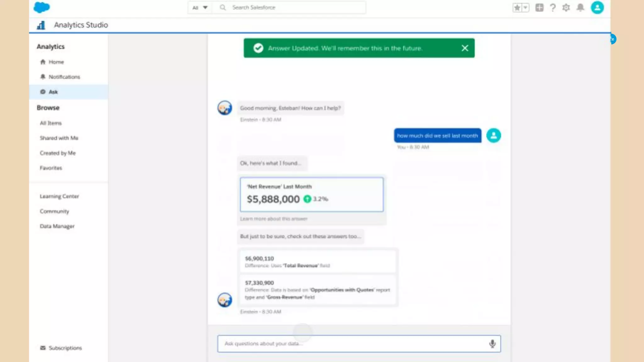Click the favorites star icon
Image resolution: width=644 pixels, height=362 pixels.
(x=517, y=8)
